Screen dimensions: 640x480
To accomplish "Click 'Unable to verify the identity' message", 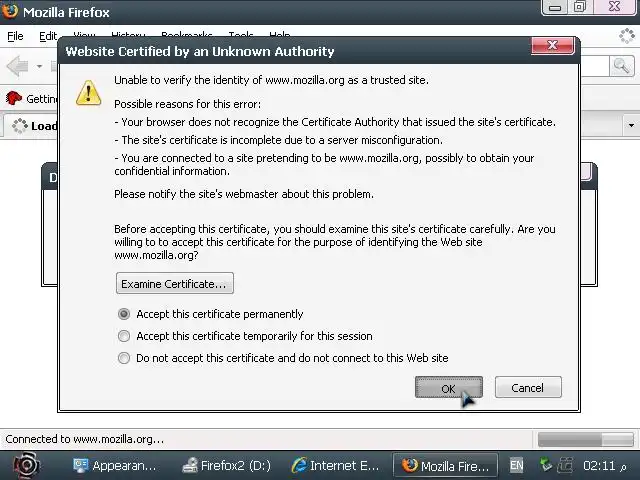I will (271, 80).
